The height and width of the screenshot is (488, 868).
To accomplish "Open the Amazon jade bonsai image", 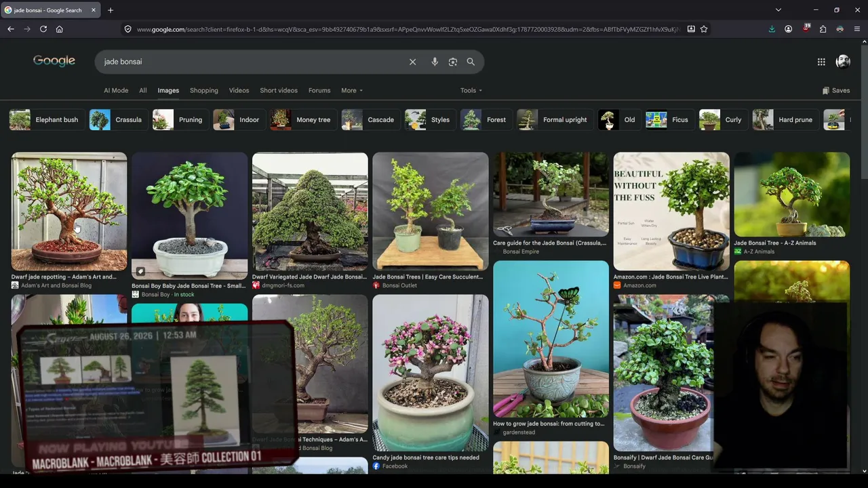I will click(671, 211).
